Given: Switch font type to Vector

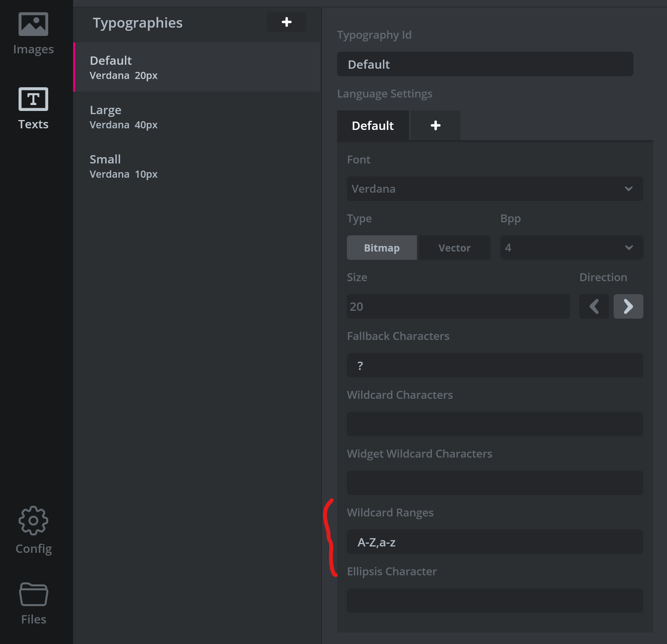Looking at the screenshot, I should [454, 248].
